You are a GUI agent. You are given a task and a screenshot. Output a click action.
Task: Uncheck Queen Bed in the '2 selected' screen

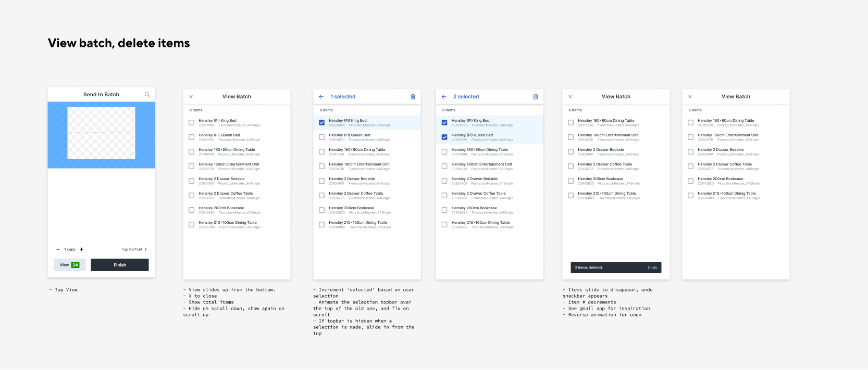[444, 137]
